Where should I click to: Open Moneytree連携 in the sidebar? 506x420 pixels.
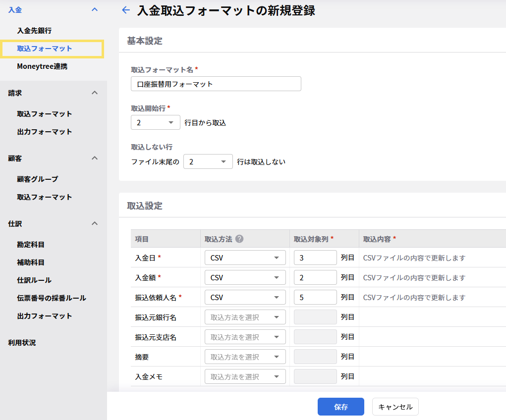coord(42,66)
